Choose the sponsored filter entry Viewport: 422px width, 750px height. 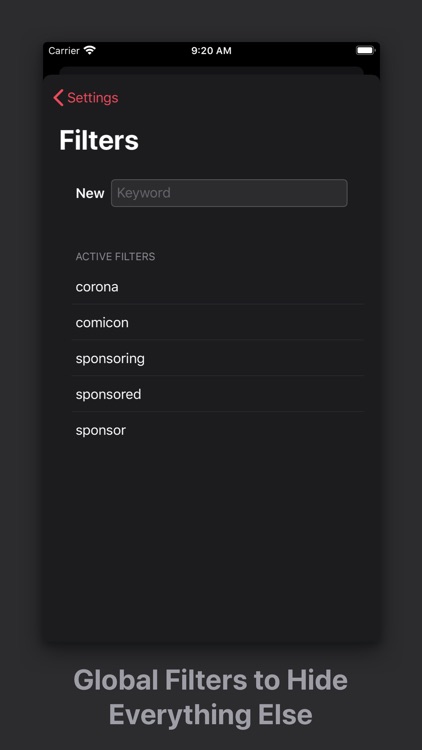tap(218, 394)
